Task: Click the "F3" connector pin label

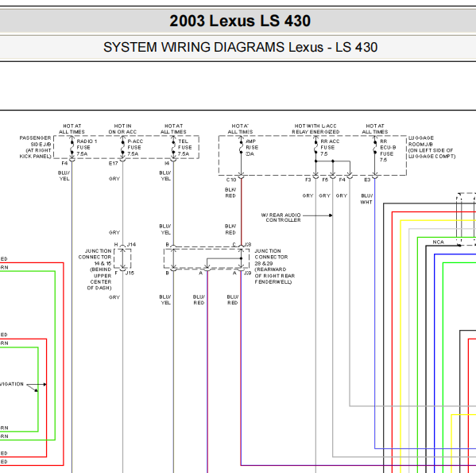Action: (308, 180)
